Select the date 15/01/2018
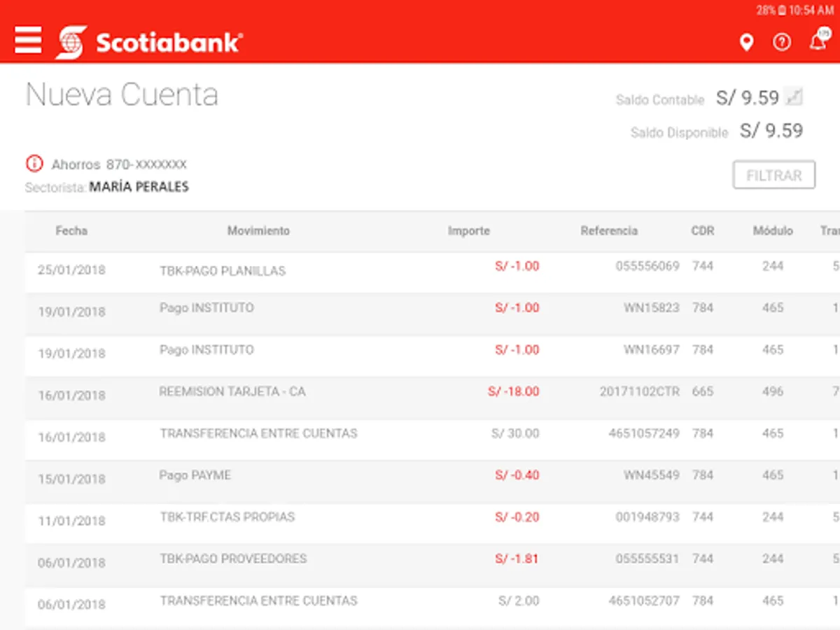This screenshot has height=630, width=840. (x=71, y=479)
